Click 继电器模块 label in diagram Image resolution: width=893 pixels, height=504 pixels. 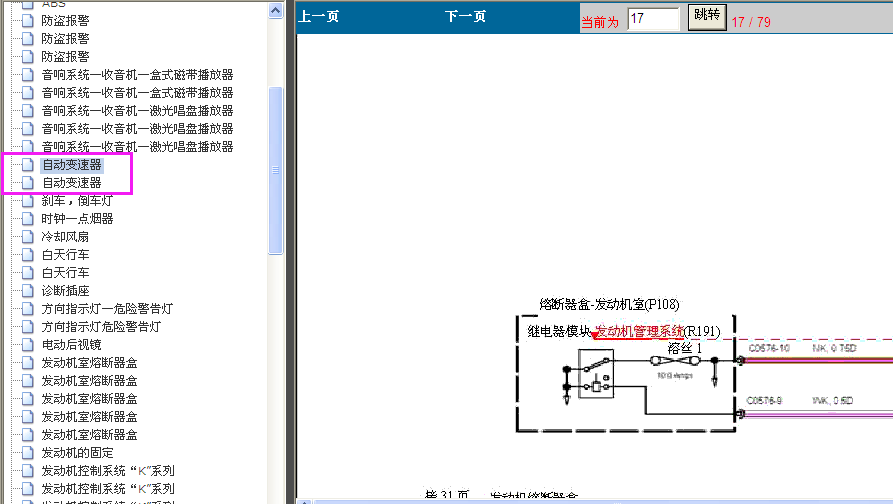(x=559, y=331)
